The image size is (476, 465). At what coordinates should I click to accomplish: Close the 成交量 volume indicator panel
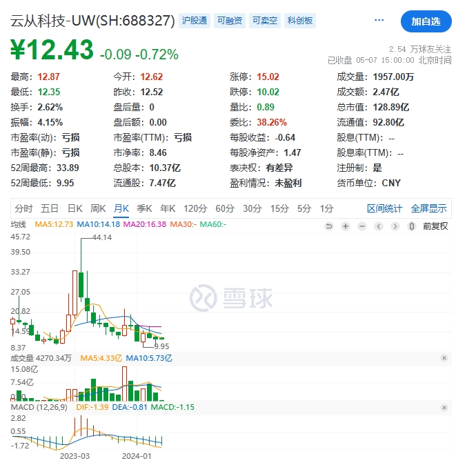(x=444, y=358)
